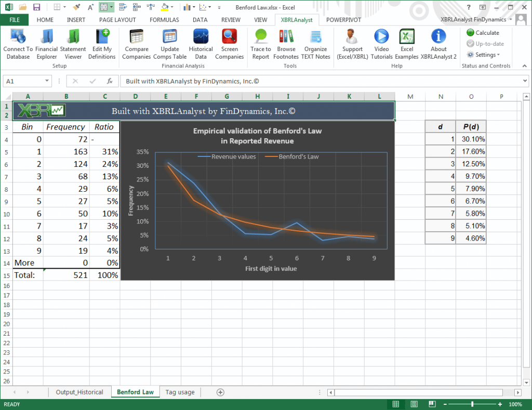Add a new worksheet with the plus button

pyautogui.click(x=221, y=392)
